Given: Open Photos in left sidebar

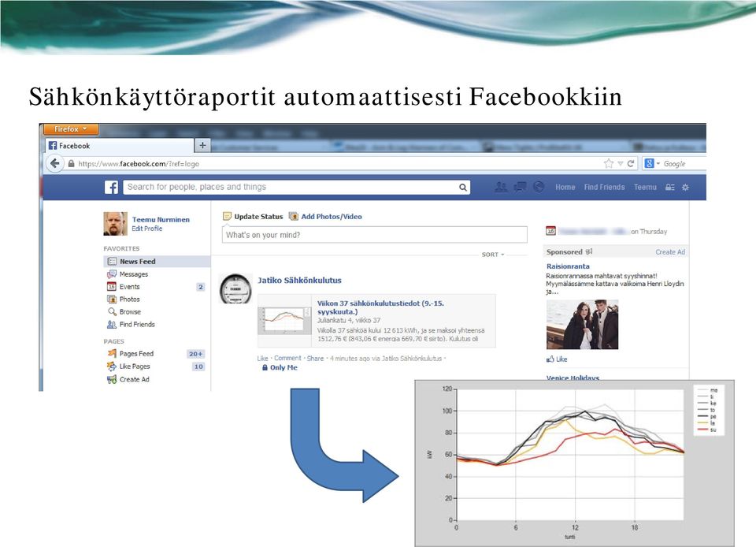Looking at the screenshot, I should 129,299.
